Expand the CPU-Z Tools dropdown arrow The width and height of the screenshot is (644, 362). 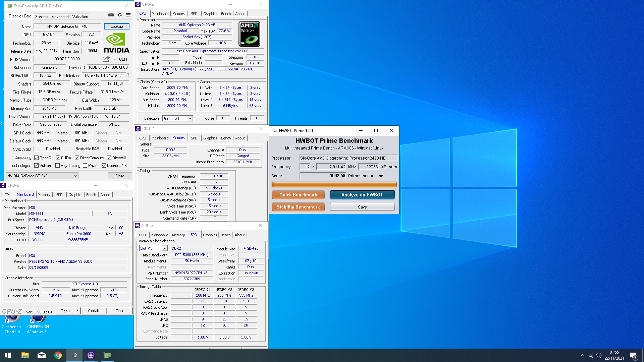(x=77, y=311)
